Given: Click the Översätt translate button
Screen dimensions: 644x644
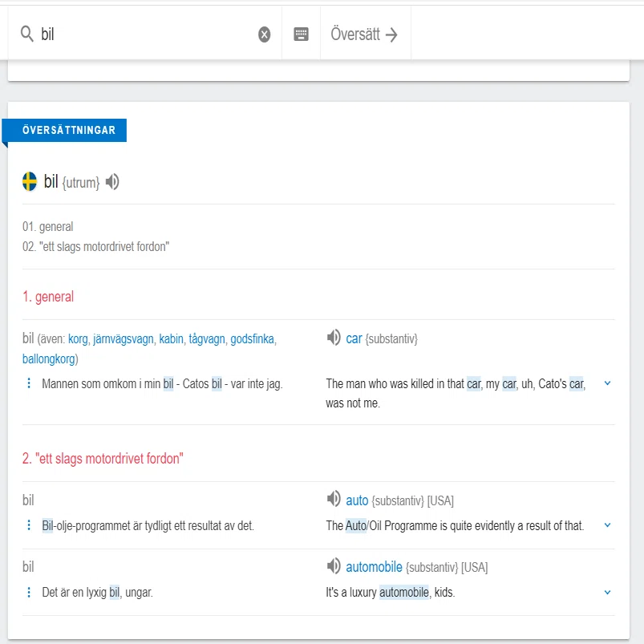Looking at the screenshot, I should (365, 34).
